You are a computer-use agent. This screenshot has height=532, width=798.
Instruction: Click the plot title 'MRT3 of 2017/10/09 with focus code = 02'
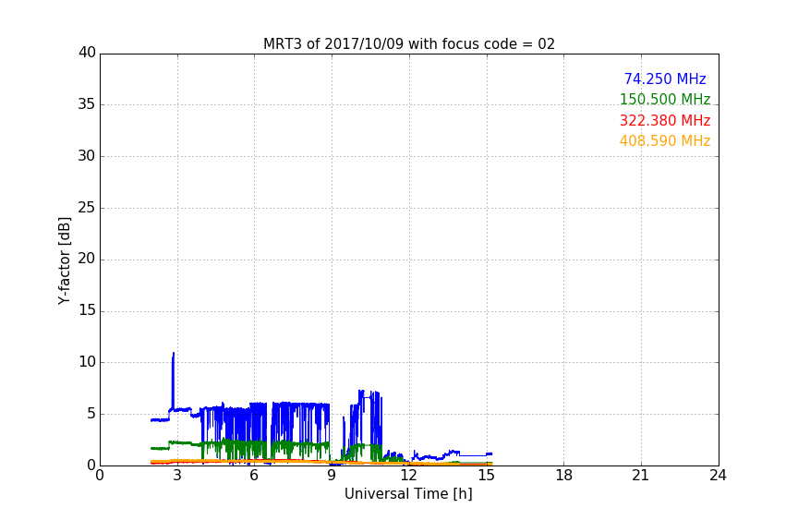(408, 43)
